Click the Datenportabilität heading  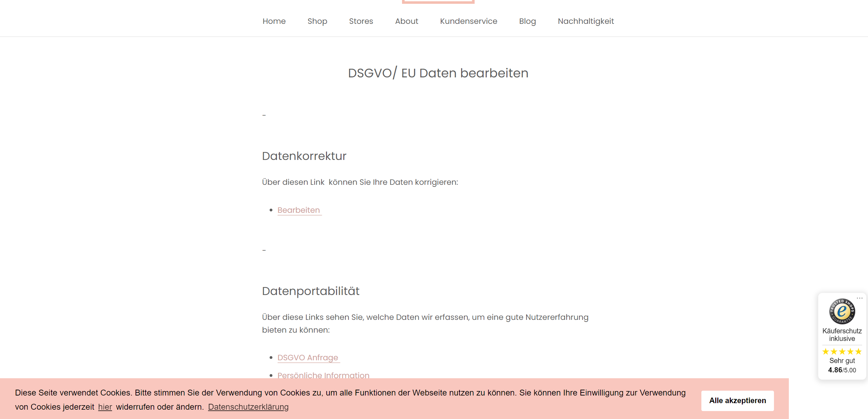[x=310, y=291]
